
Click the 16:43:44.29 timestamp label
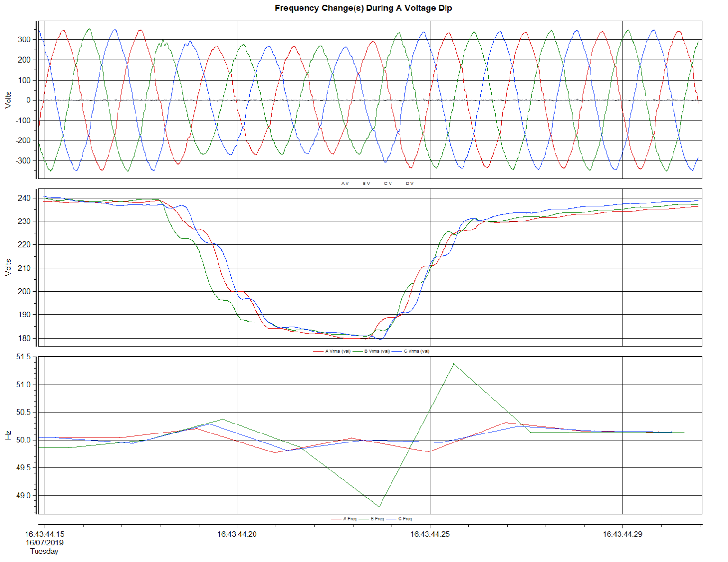[x=622, y=533]
